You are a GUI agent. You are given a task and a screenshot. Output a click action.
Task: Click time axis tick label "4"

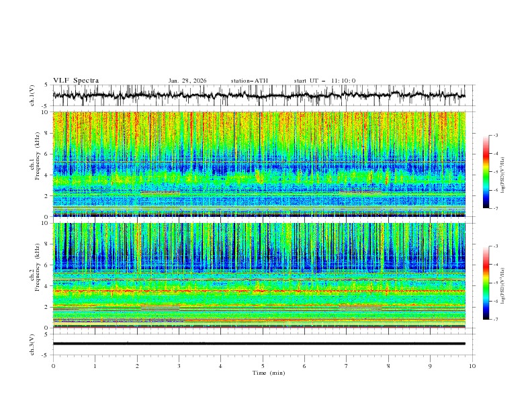[220, 366]
